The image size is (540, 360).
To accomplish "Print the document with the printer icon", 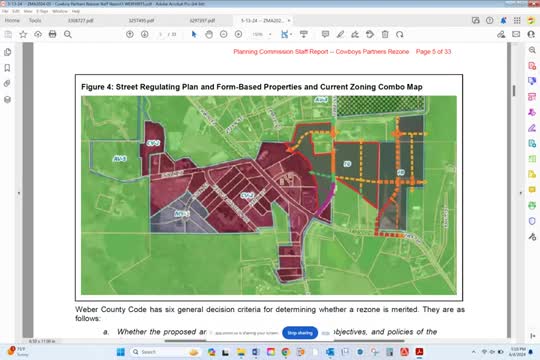I will 52,34.
